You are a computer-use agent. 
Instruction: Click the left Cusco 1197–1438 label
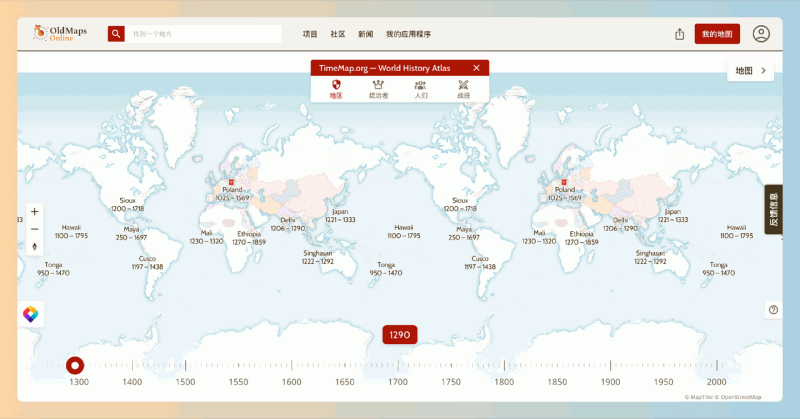coord(147,262)
